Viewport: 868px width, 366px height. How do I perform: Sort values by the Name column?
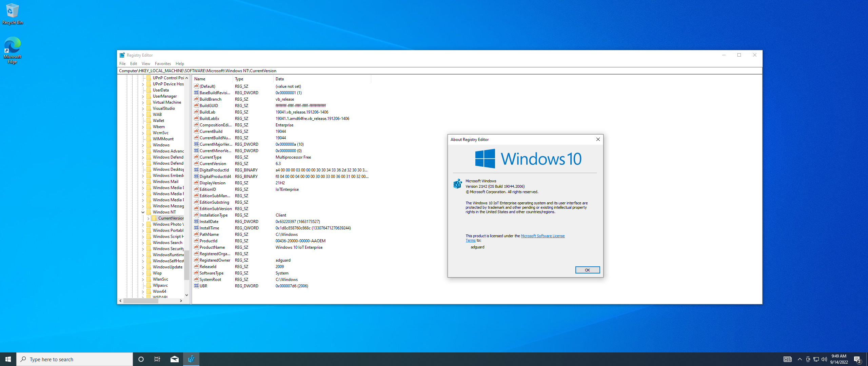[212, 79]
